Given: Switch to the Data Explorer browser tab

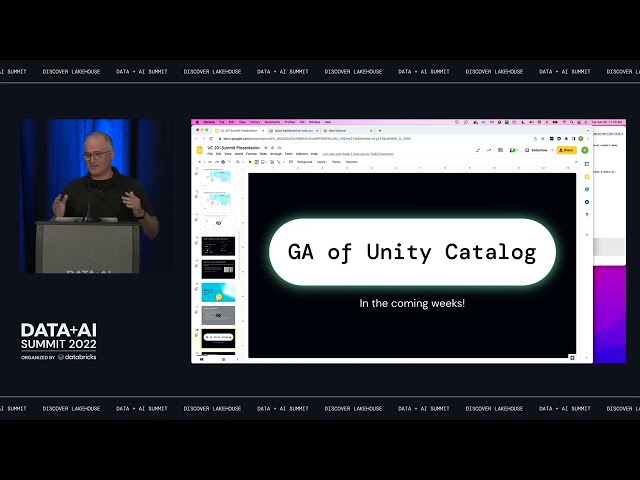Looking at the screenshot, I should tap(347, 131).
